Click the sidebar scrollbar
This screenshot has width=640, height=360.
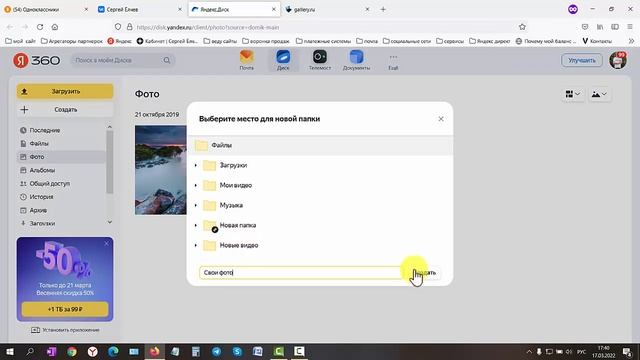point(109,162)
